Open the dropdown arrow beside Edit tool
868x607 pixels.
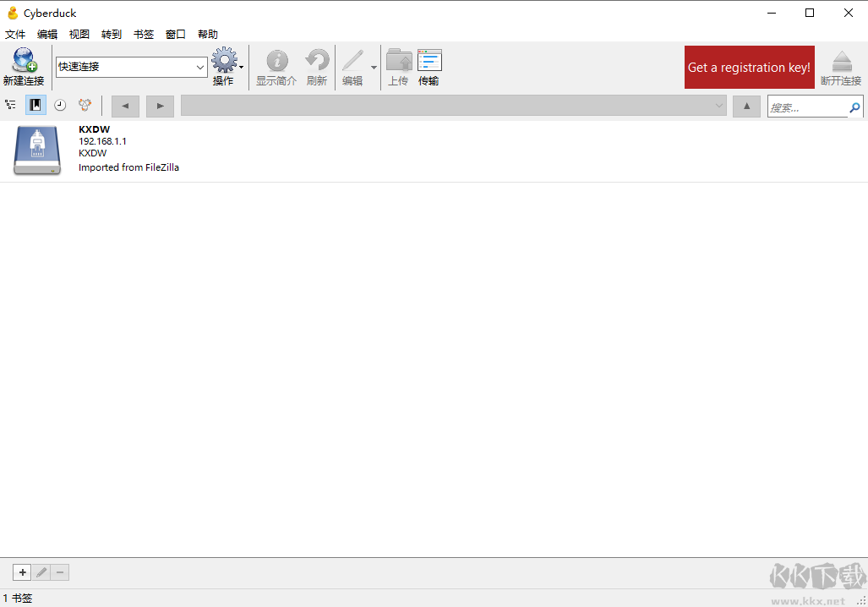[x=374, y=67]
